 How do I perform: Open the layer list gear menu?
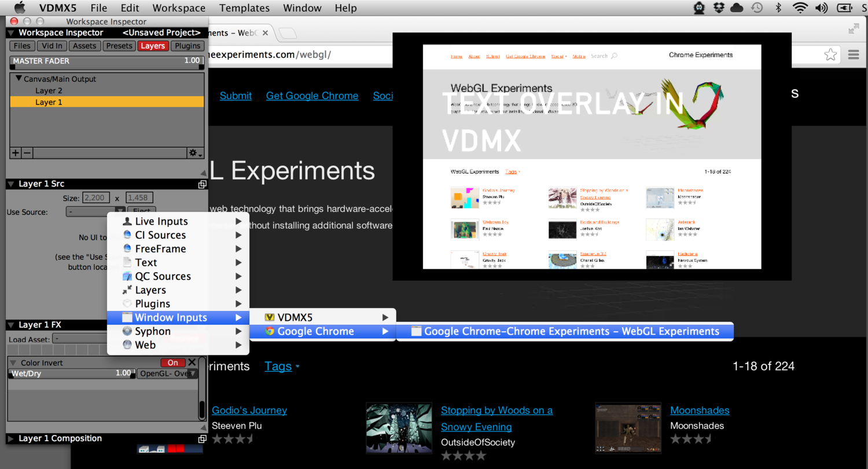(195, 153)
